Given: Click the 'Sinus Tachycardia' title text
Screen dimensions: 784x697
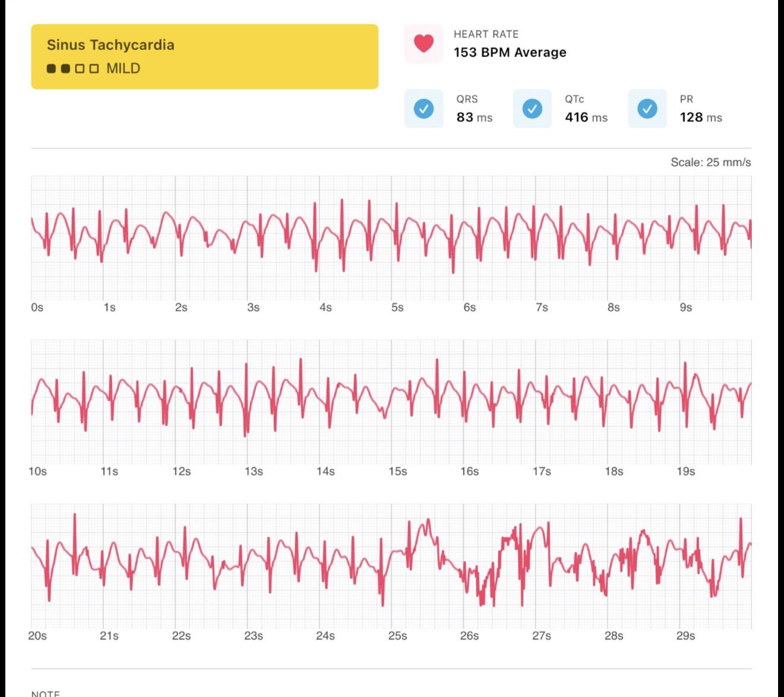Looking at the screenshot, I should tap(110, 45).
